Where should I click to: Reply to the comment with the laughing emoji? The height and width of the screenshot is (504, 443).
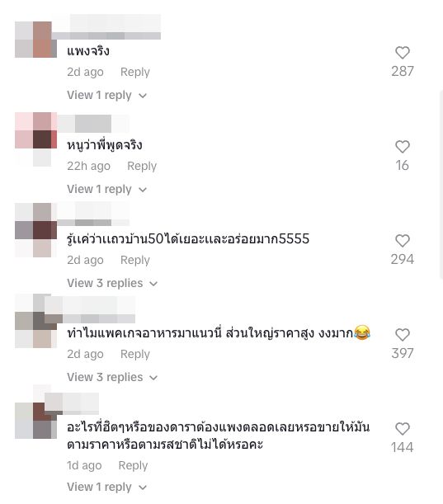pos(135,354)
